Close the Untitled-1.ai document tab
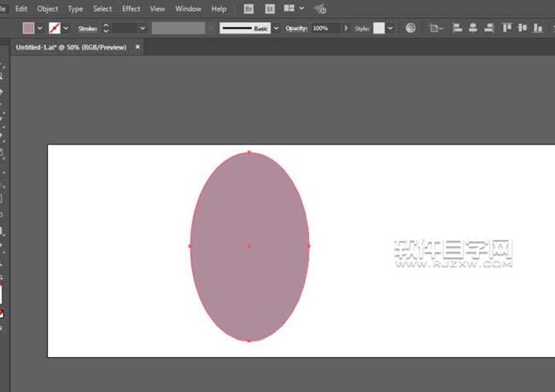Screen dimensions: 555x392 tap(138, 47)
